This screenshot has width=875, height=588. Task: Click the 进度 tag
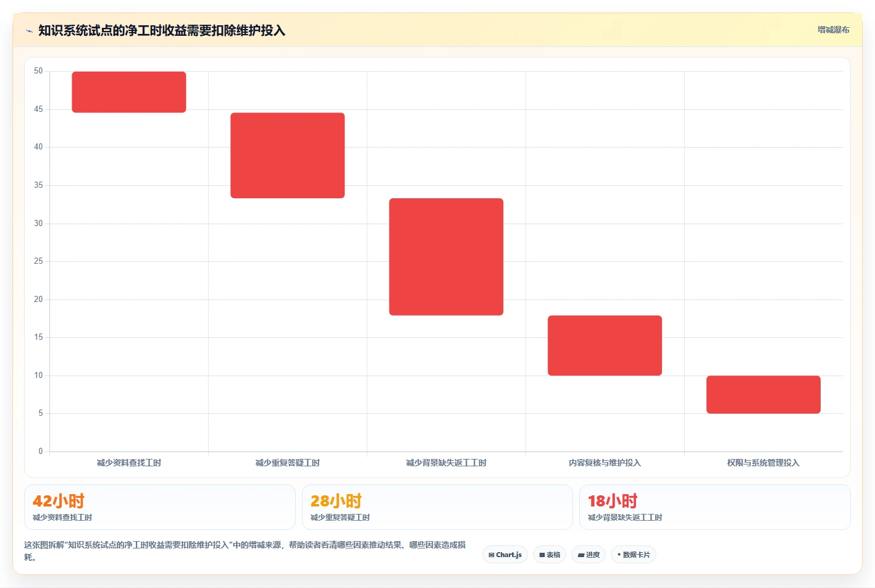[588, 555]
